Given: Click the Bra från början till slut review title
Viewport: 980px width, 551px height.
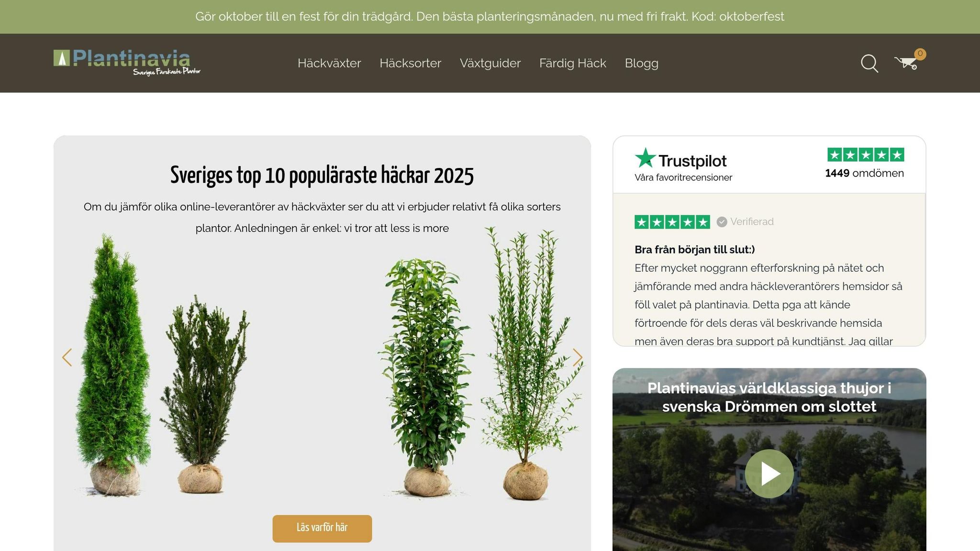Looking at the screenshot, I should tap(694, 250).
